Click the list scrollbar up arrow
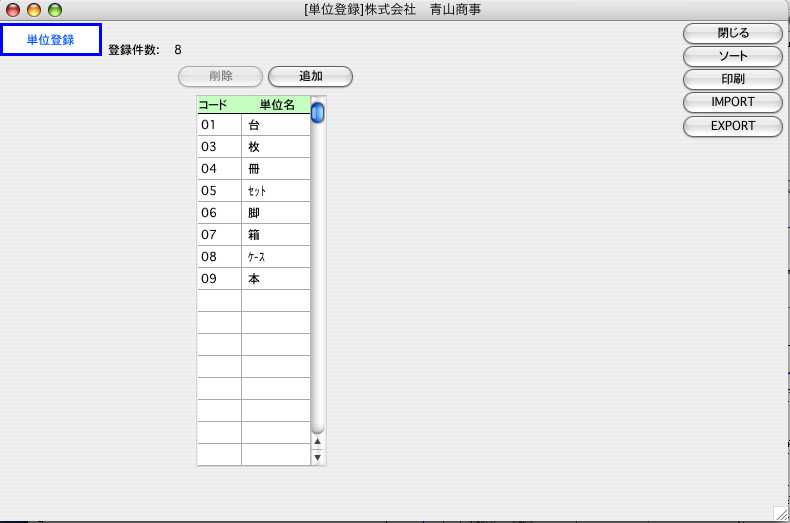 (318, 440)
